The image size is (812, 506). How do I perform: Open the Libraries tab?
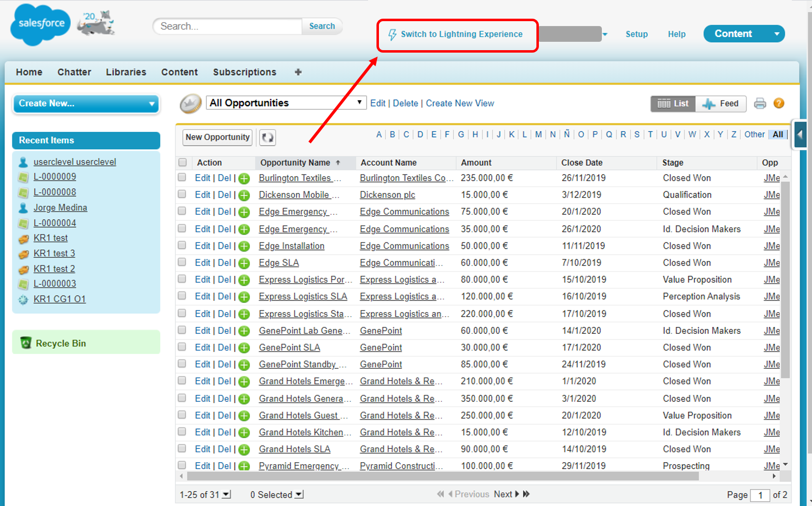(x=126, y=72)
